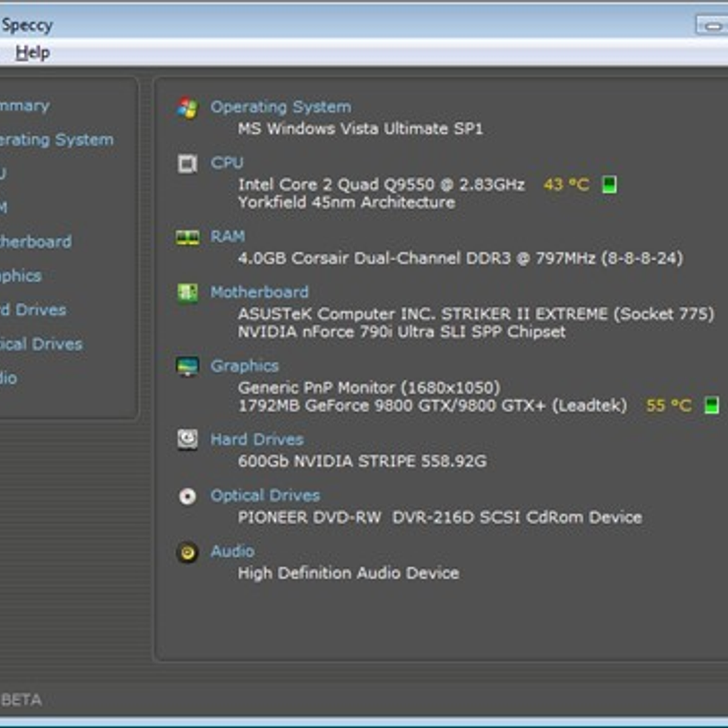This screenshot has height=728, width=728.
Task: Minimize the Speccy window
Action: (x=713, y=25)
